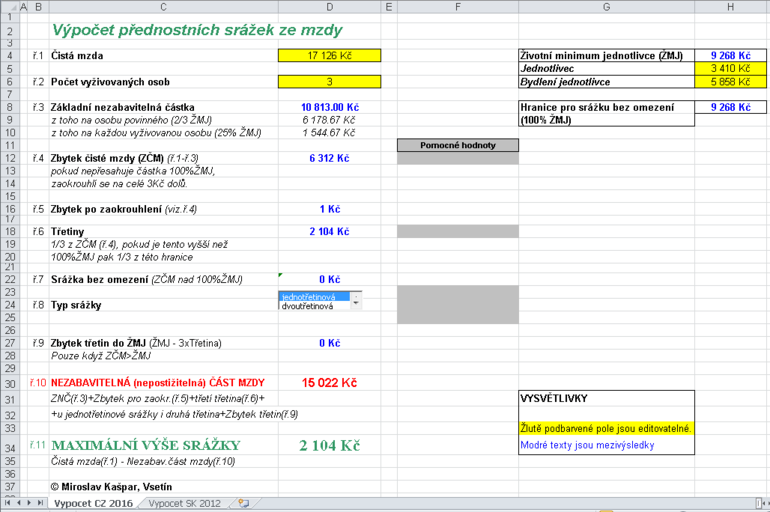This screenshot has height=512, width=770.
Task: Click the yellow Čistá mzda cell 17 126 Kč
Action: pyautogui.click(x=330, y=55)
